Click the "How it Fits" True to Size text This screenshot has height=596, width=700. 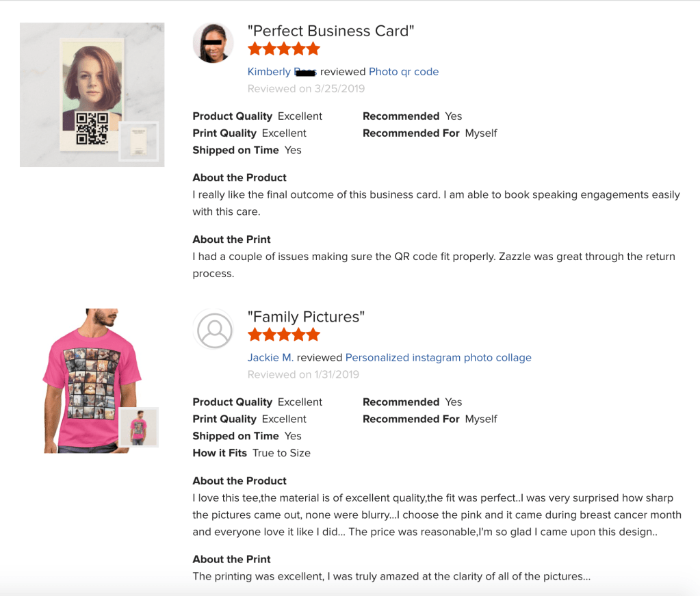[x=281, y=453]
